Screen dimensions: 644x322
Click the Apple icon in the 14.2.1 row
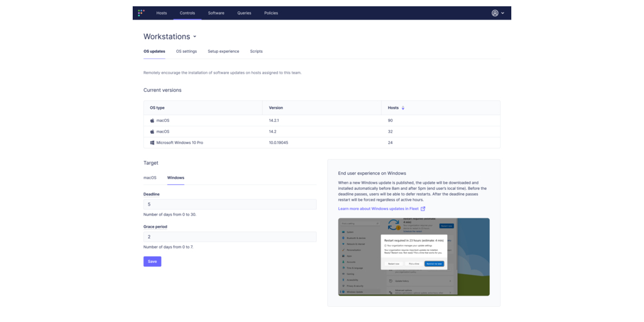pos(152,120)
